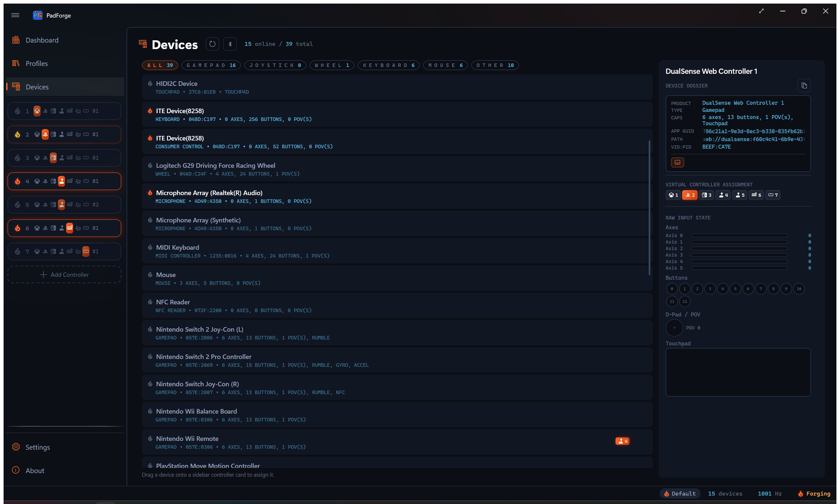This screenshot has width=840, height=504.
Task: Open the Devices page in the sidebar
Action: (x=65, y=86)
